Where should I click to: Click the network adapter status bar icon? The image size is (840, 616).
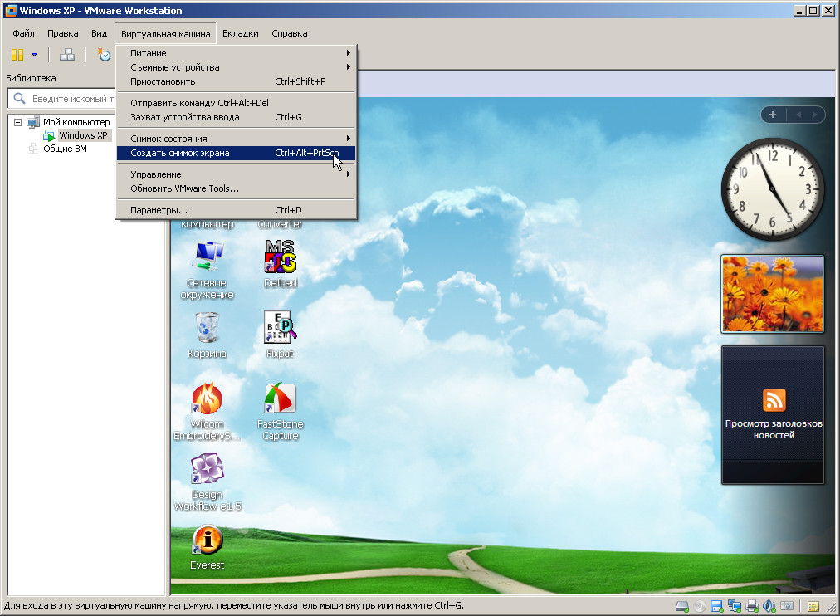click(x=735, y=606)
